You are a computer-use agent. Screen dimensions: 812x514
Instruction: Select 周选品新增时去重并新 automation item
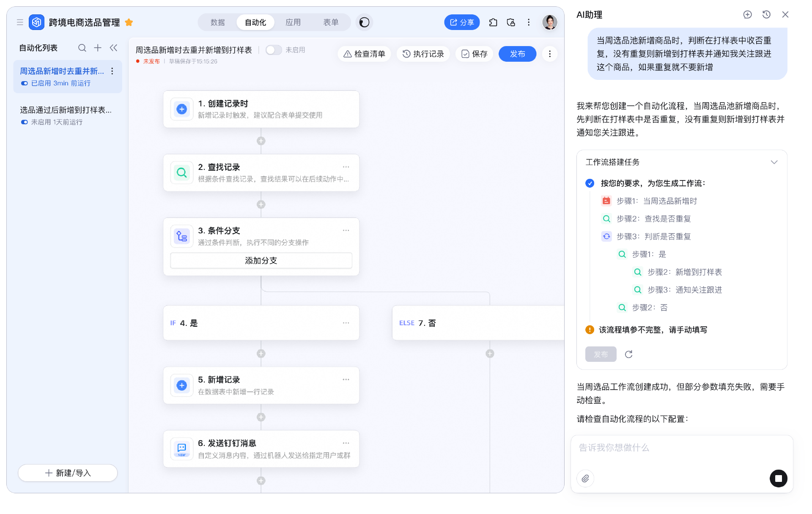point(68,77)
